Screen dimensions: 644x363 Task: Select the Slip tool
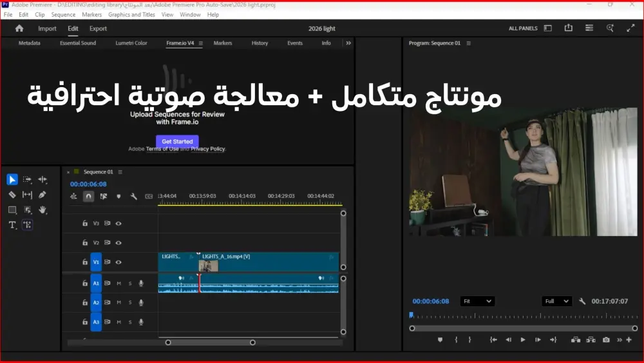27,195
